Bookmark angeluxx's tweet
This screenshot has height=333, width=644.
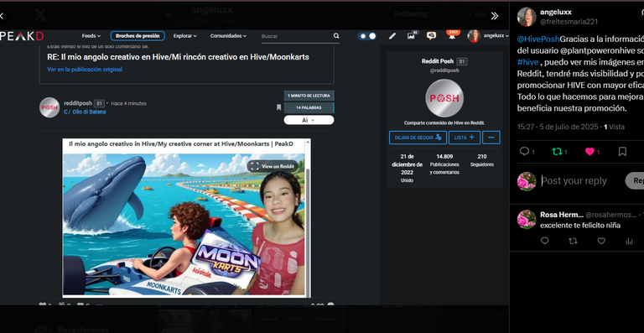(622, 152)
